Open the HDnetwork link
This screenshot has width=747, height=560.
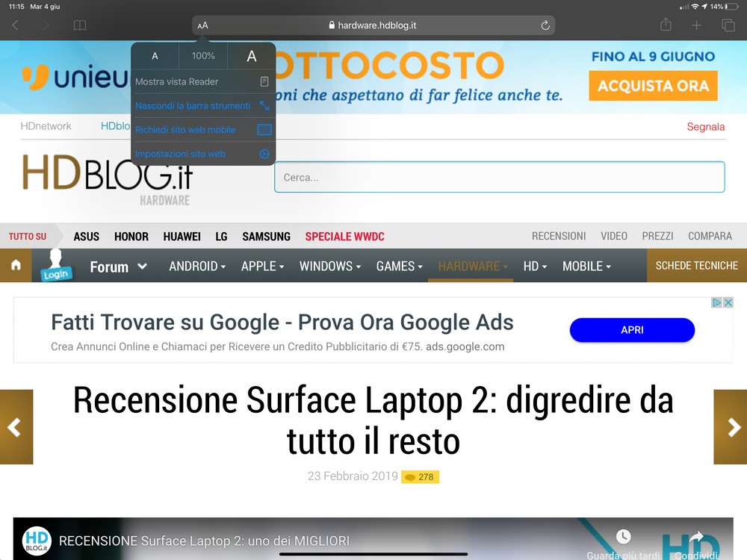pyautogui.click(x=46, y=126)
